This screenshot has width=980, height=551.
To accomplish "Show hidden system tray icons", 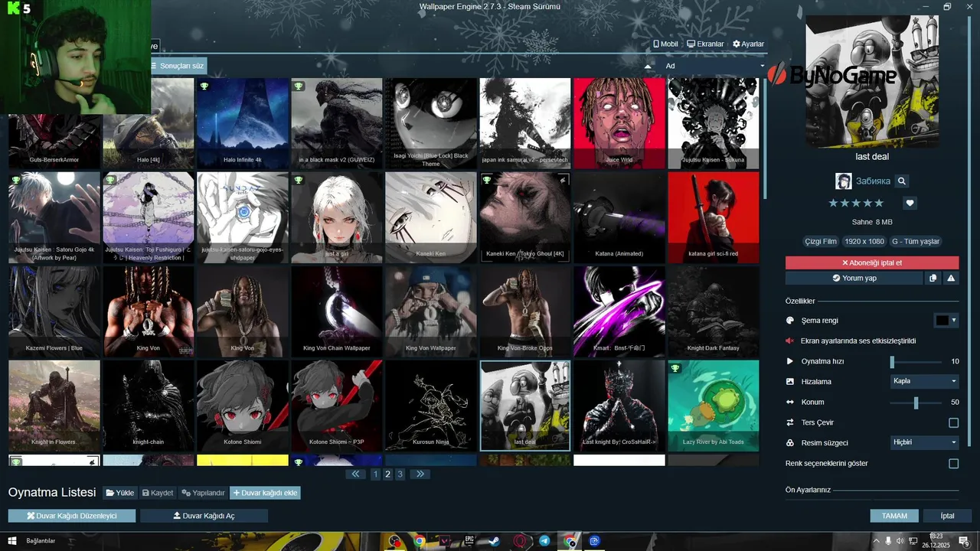I will [877, 541].
